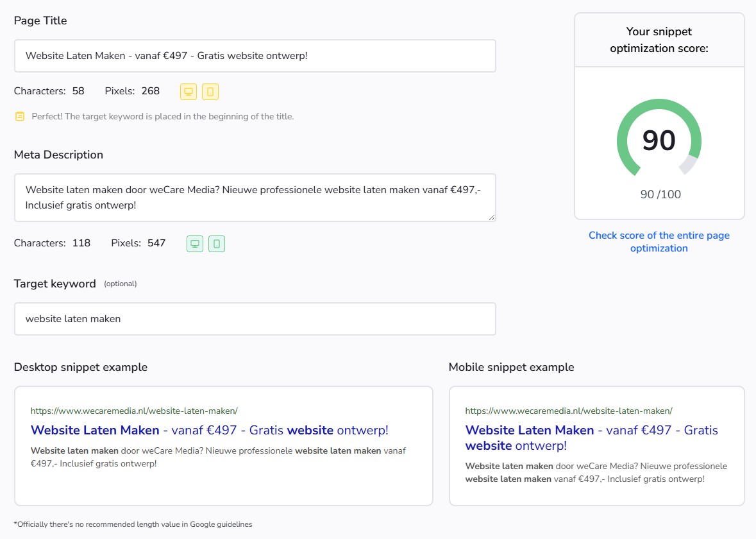Focus the Target keyword input field
This screenshot has height=539, width=756.
pos(255,319)
